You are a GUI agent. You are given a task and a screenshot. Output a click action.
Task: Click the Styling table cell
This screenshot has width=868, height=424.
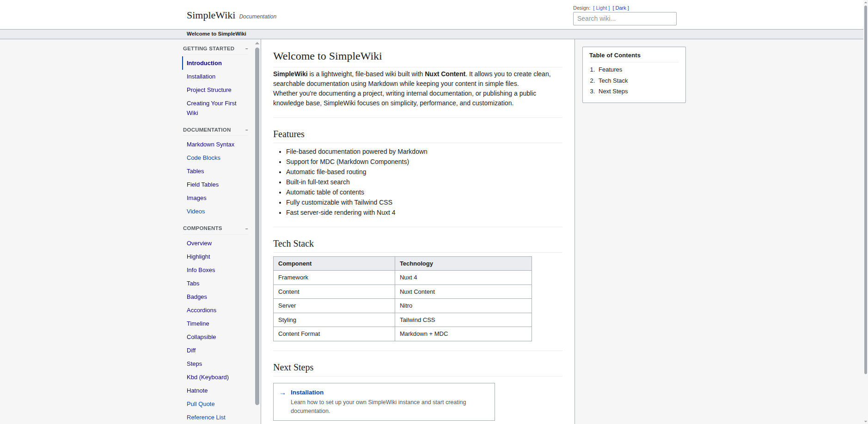coord(334,320)
